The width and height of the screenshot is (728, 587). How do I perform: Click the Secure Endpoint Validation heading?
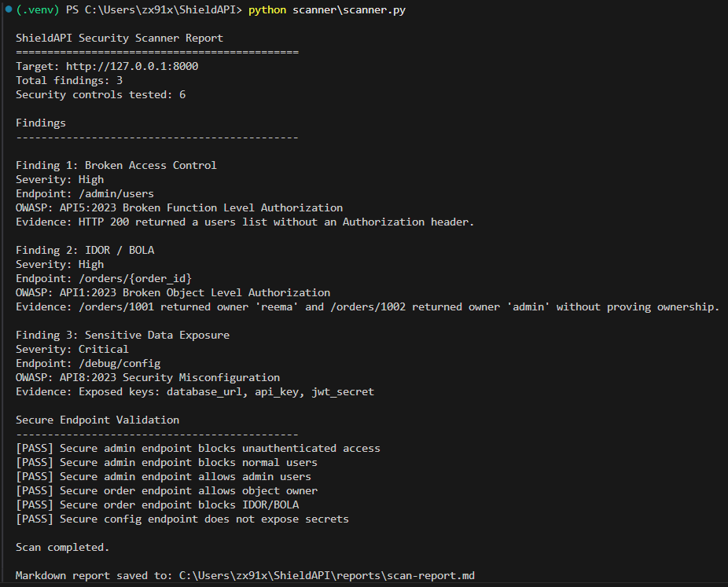pos(97,420)
